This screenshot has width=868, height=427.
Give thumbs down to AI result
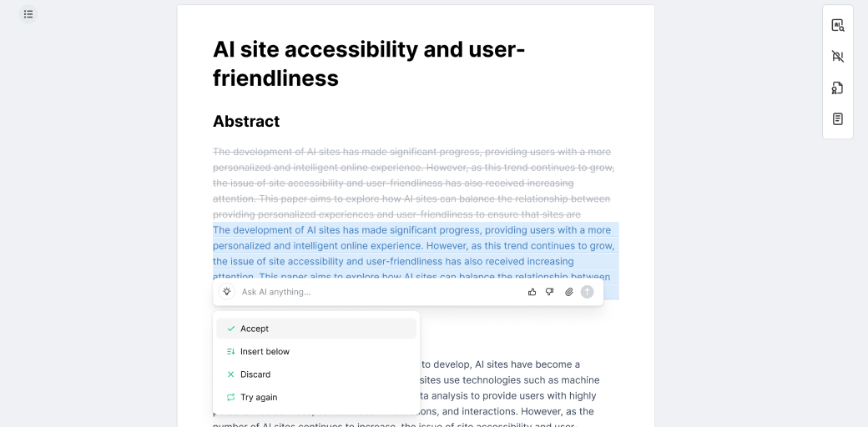point(550,292)
